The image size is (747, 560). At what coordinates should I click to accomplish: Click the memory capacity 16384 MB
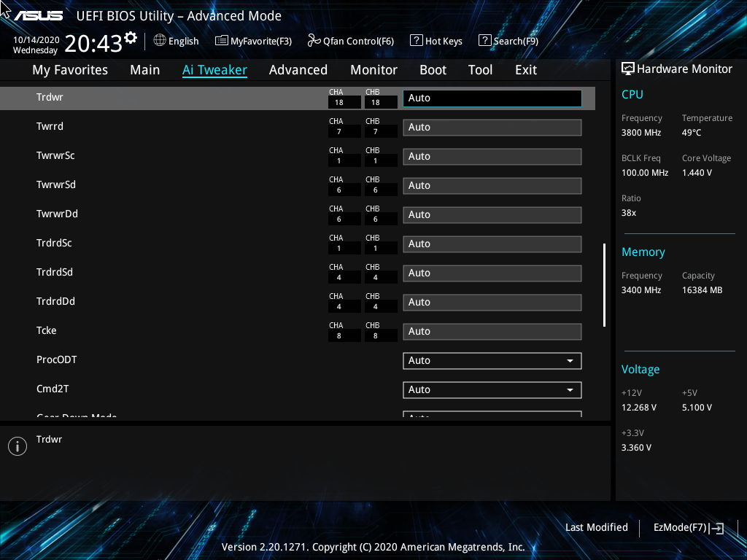(703, 290)
